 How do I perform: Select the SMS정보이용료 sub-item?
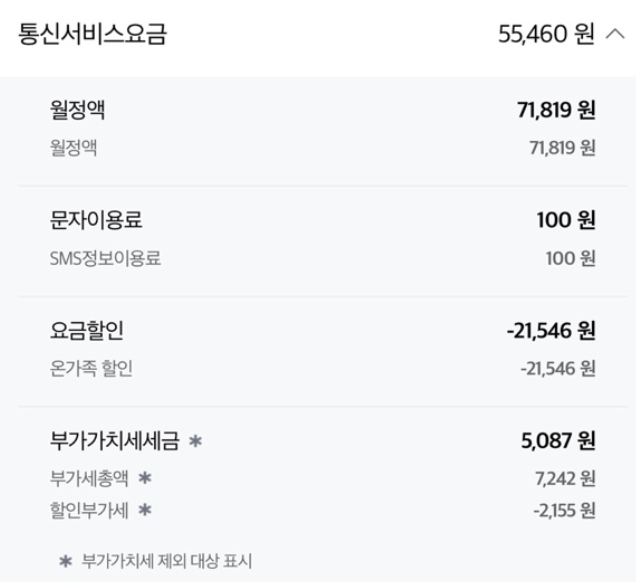pyautogui.click(x=105, y=258)
